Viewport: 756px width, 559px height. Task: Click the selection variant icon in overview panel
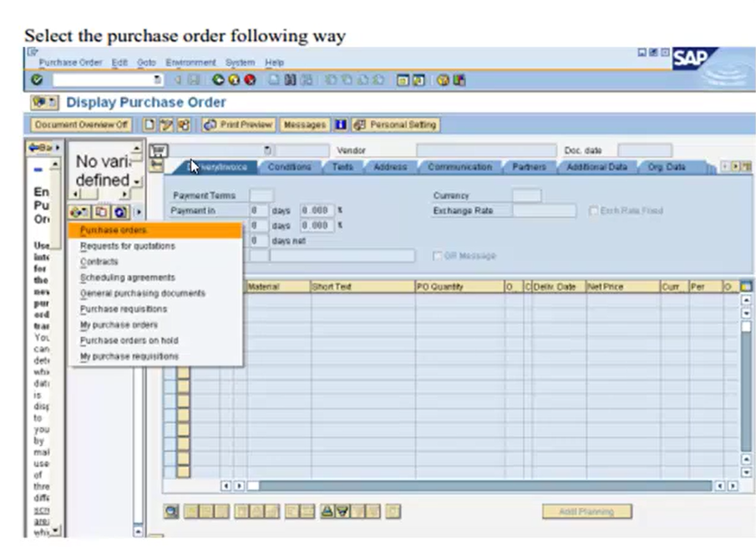point(79,211)
